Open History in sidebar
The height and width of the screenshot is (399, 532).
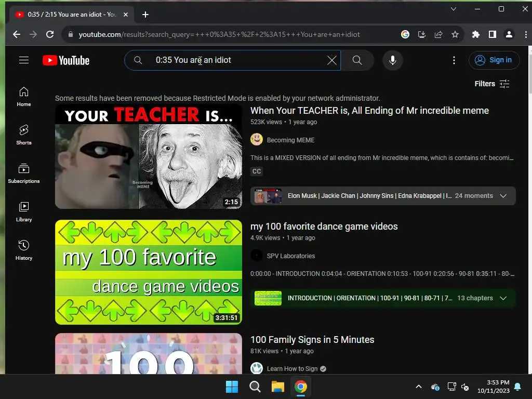pyautogui.click(x=24, y=250)
